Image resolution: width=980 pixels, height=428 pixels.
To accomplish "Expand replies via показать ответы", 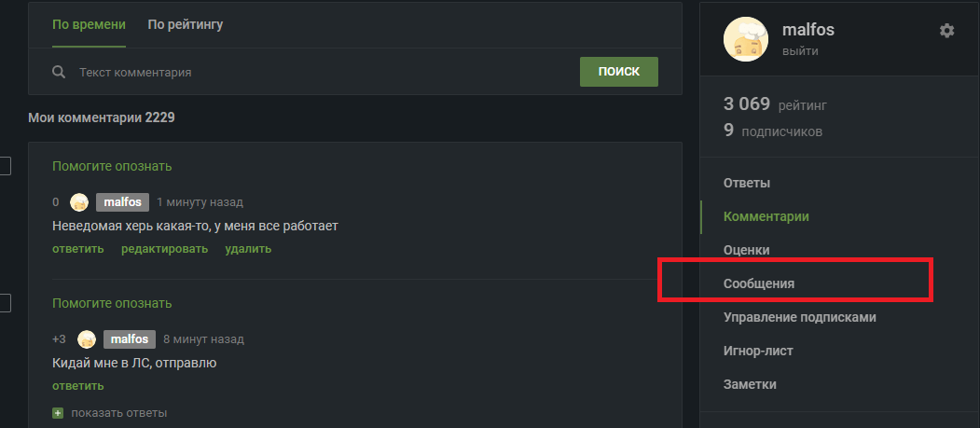I will [118, 413].
